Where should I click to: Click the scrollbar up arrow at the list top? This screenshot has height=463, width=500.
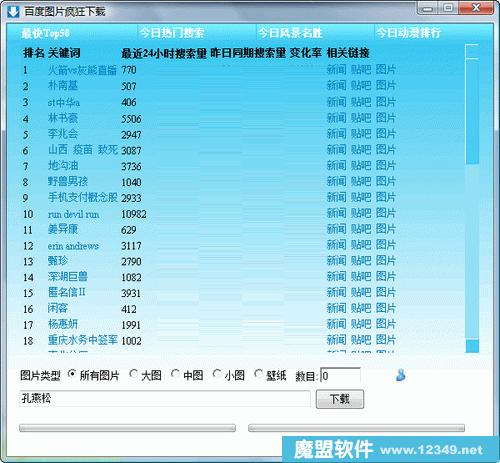pyautogui.click(x=472, y=51)
